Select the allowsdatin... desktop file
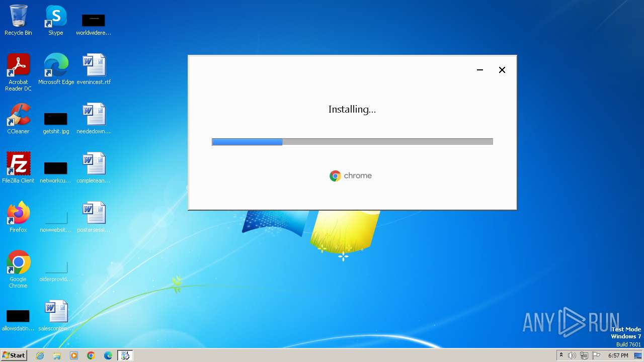 pyautogui.click(x=18, y=320)
